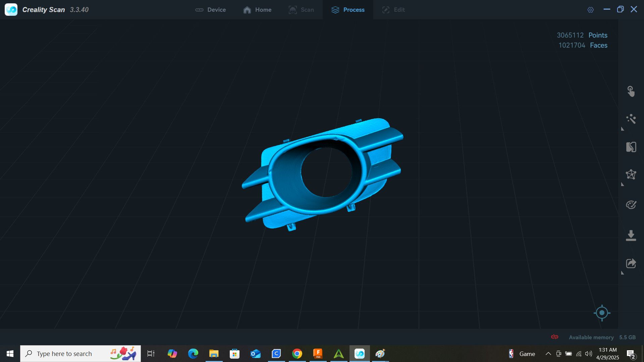
Task: Switch to the Home tab
Action: click(257, 10)
